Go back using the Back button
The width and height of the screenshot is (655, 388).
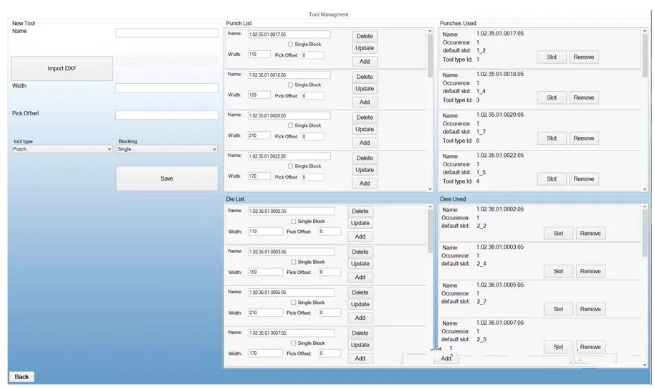(22, 377)
